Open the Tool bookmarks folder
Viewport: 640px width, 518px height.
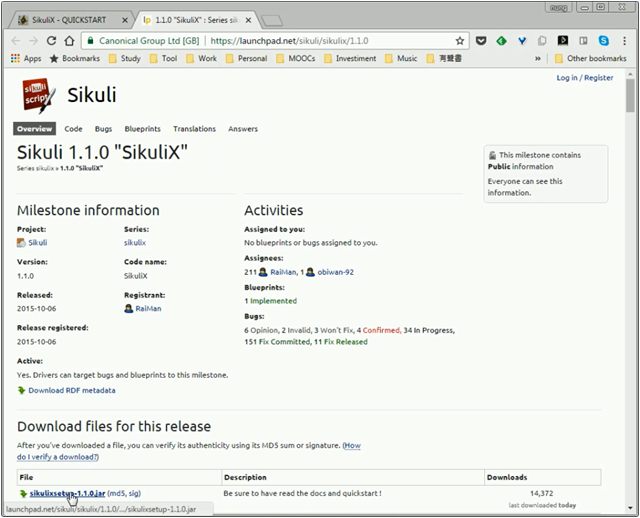click(163, 58)
